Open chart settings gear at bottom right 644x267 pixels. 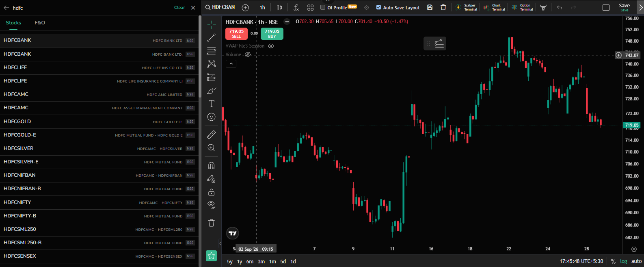[634, 249]
